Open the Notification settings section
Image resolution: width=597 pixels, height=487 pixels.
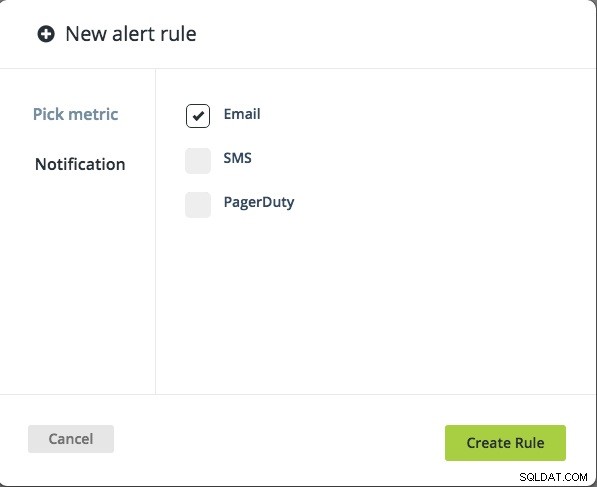point(80,164)
